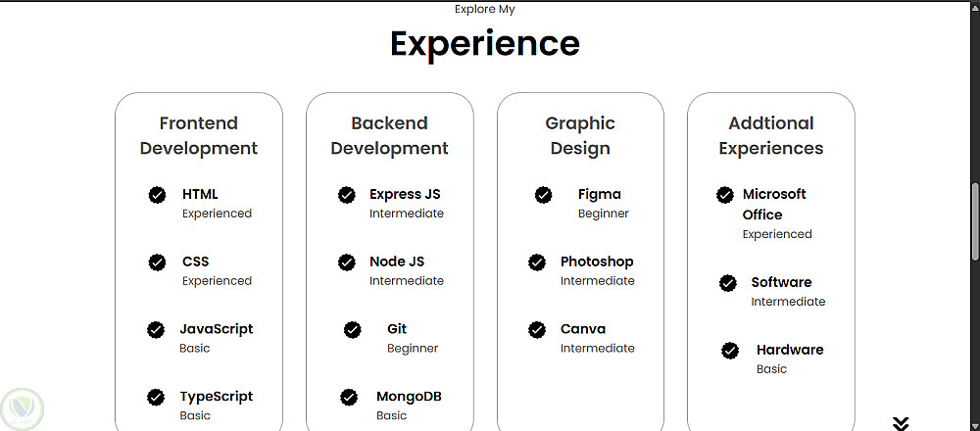Click the checkmark icon next to Hardware
980x431 pixels.
pyautogui.click(x=730, y=351)
